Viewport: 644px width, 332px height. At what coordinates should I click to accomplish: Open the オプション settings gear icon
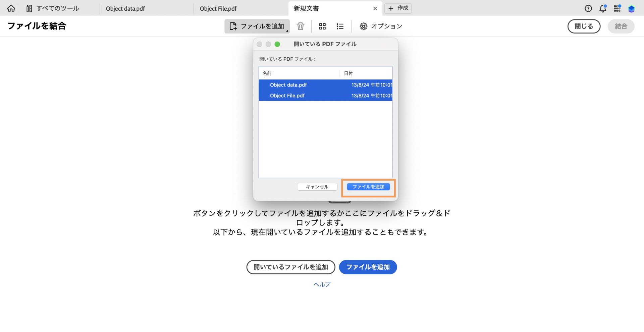(x=363, y=26)
